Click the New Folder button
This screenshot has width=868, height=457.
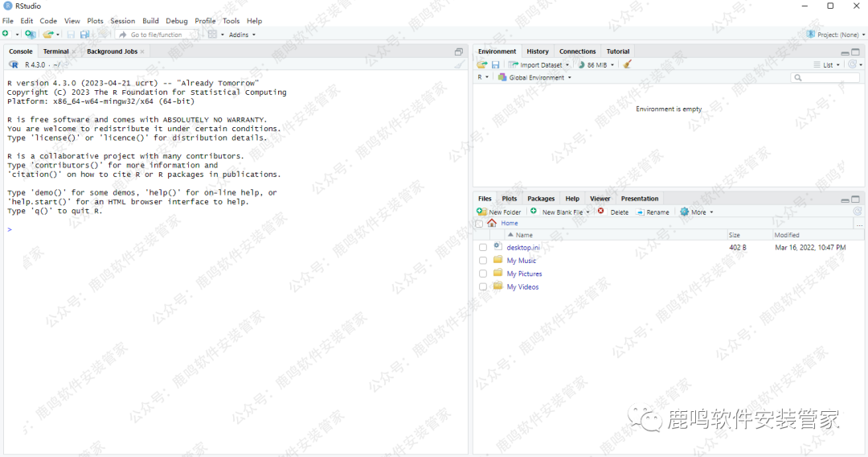click(x=499, y=212)
